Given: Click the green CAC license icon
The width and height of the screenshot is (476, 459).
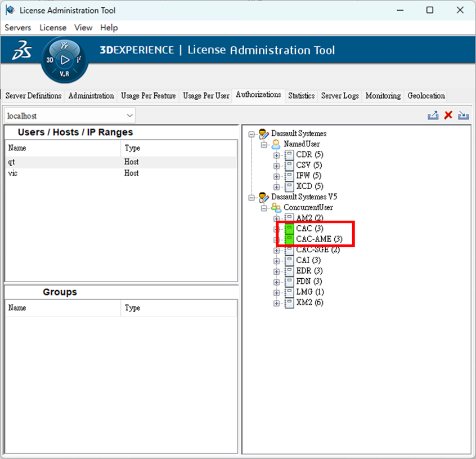Looking at the screenshot, I should (289, 229).
